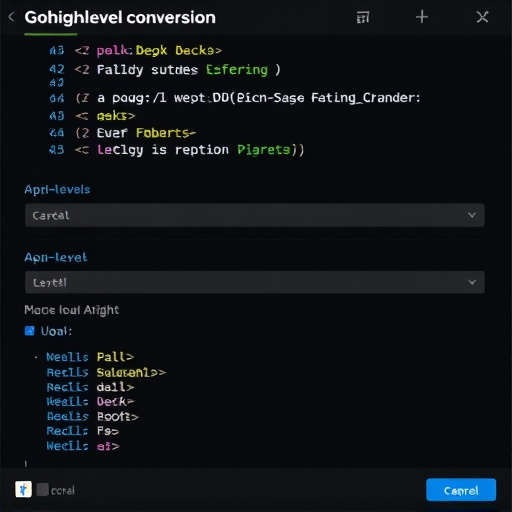Click the white app icon at bottom left
Viewport: 512px width, 512px height.
click(23, 489)
